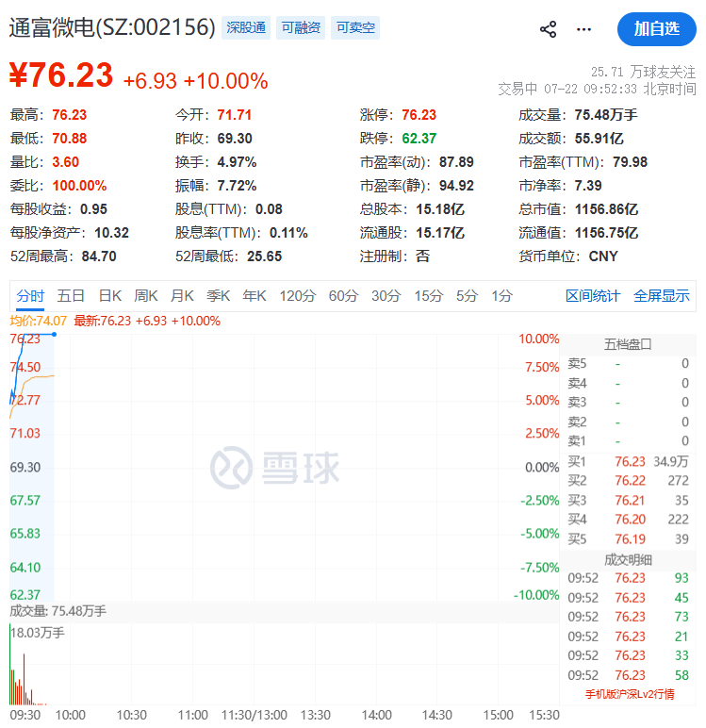This screenshot has width=706, height=728.
Task: Click the trade detail row with volume 58
Action: click(628, 675)
